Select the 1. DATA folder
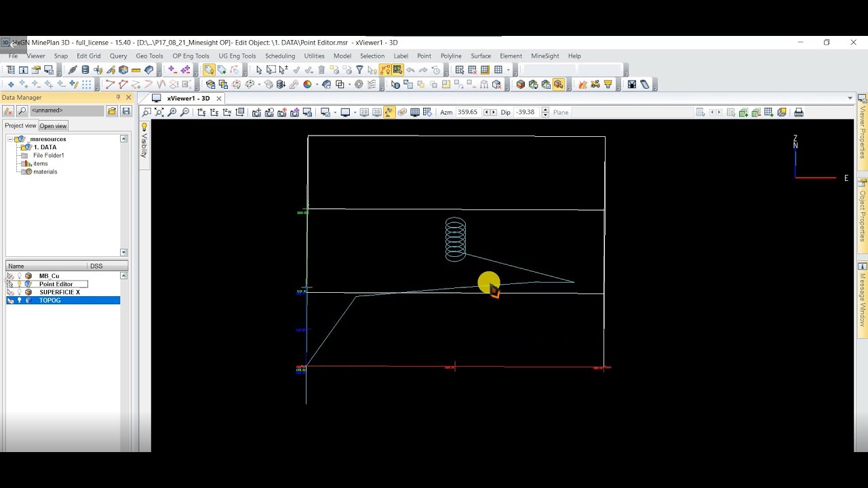Screen dimensions: 868x488 [45, 147]
